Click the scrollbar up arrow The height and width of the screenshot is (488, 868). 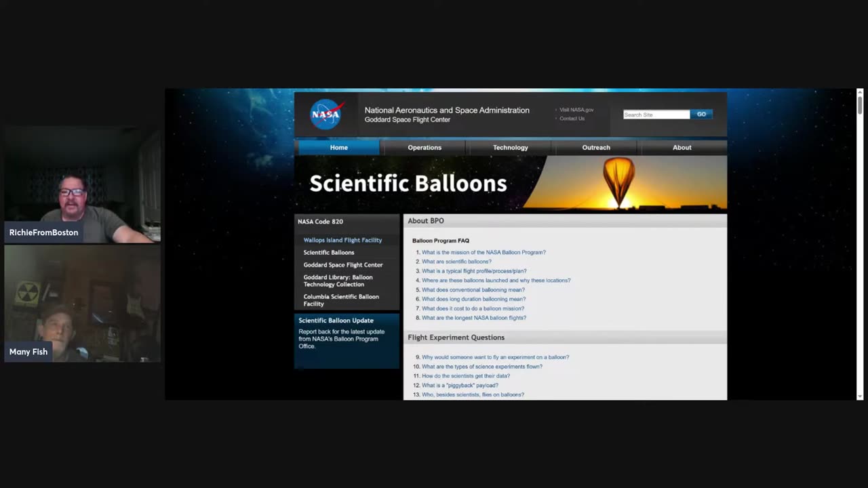860,92
